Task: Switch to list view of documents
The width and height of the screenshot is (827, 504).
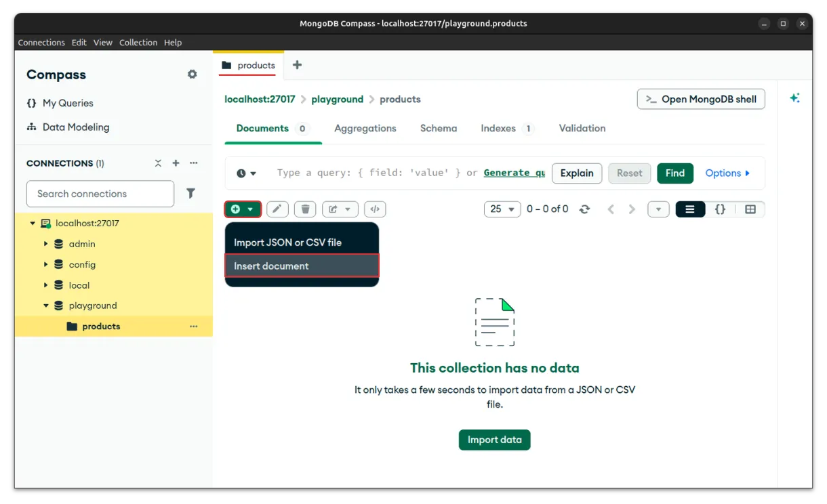Action: pyautogui.click(x=690, y=209)
